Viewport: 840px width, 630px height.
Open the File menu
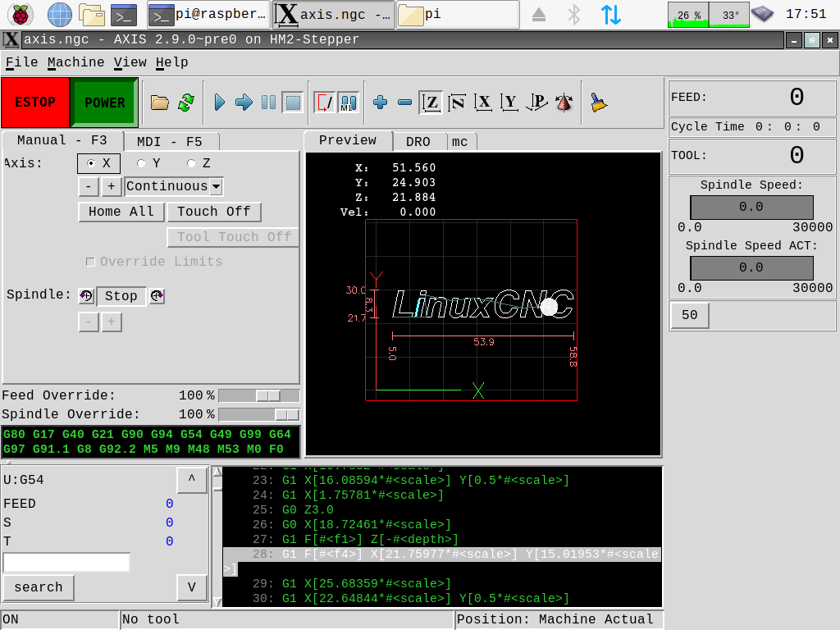coord(22,62)
